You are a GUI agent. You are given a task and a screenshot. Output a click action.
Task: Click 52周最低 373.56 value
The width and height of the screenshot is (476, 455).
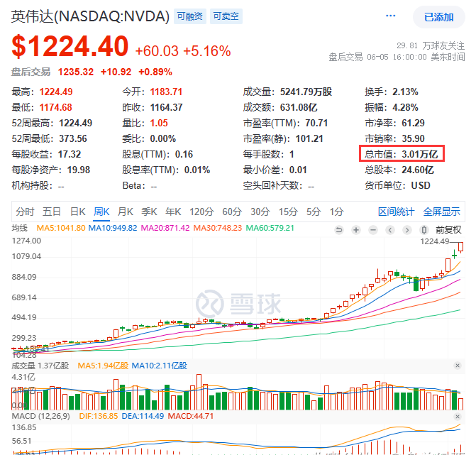73,138
